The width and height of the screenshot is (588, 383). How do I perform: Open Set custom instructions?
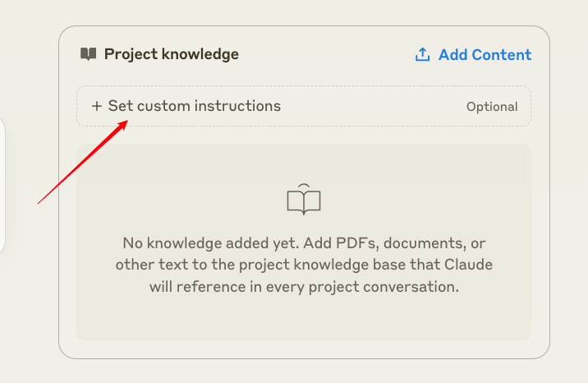195,106
